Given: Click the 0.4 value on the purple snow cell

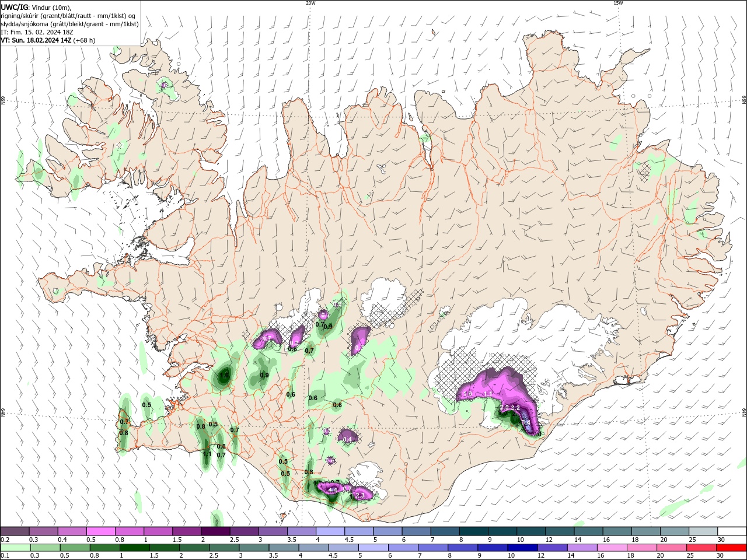Looking at the screenshot, I should tap(348, 439).
